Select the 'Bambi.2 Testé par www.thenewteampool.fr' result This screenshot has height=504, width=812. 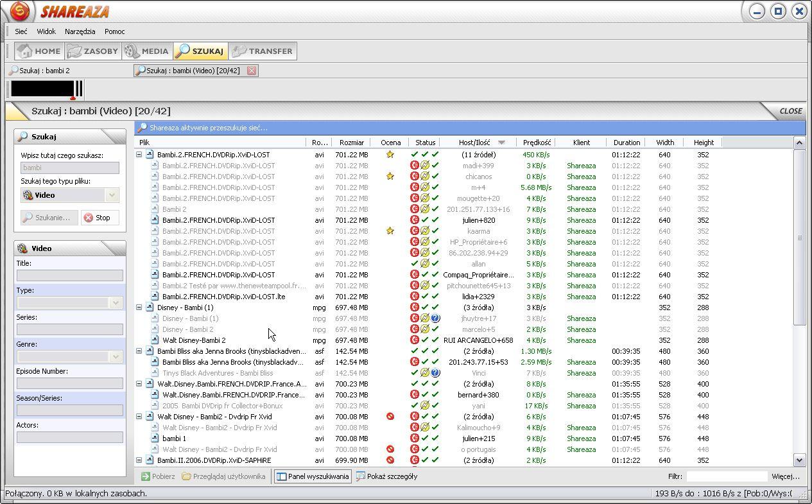[234, 286]
